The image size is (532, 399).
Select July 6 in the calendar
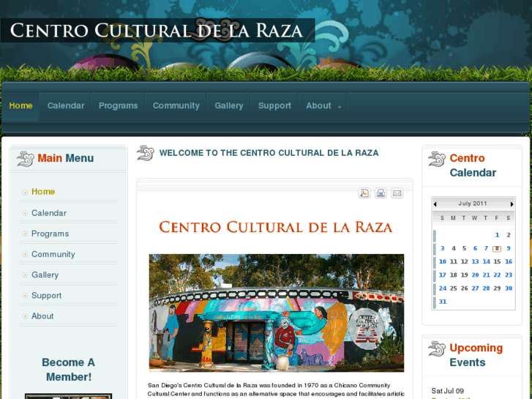(x=475, y=248)
